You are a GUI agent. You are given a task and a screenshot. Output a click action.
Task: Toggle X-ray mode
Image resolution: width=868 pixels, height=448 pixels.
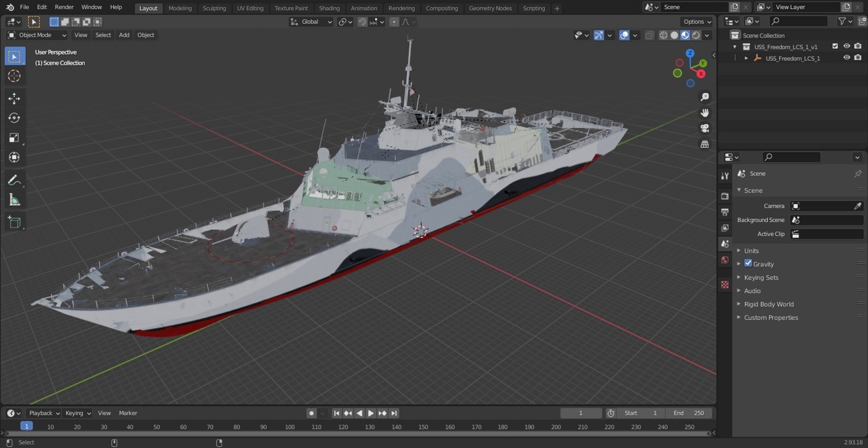tap(649, 35)
